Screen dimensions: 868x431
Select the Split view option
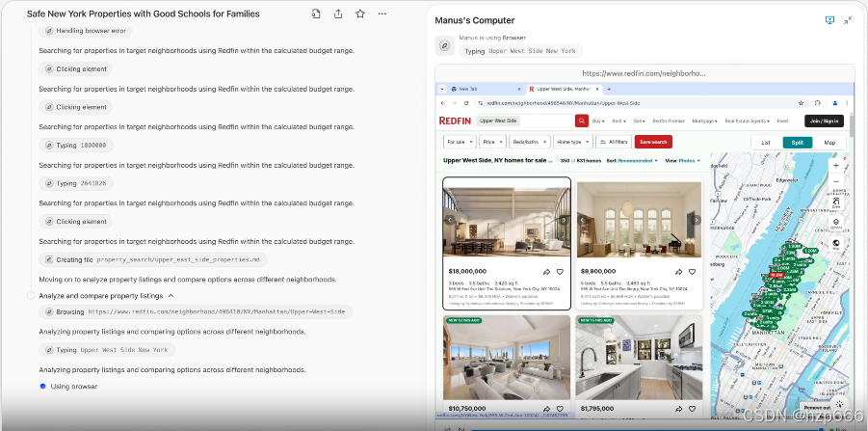click(x=797, y=142)
